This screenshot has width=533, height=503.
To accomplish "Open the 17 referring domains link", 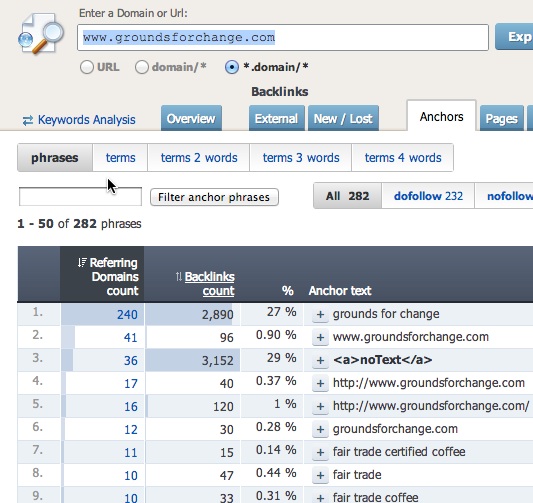I will [131, 383].
